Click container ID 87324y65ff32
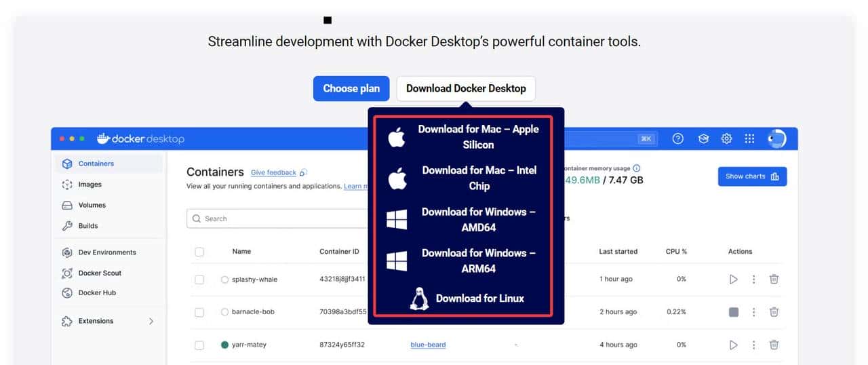This screenshot has height=365, width=868. (342, 345)
